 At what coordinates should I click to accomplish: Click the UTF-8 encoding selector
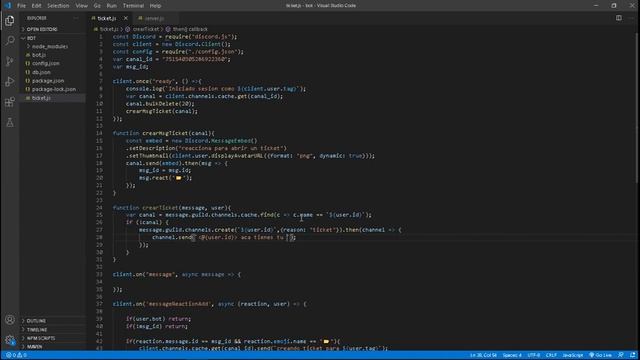click(534, 355)
